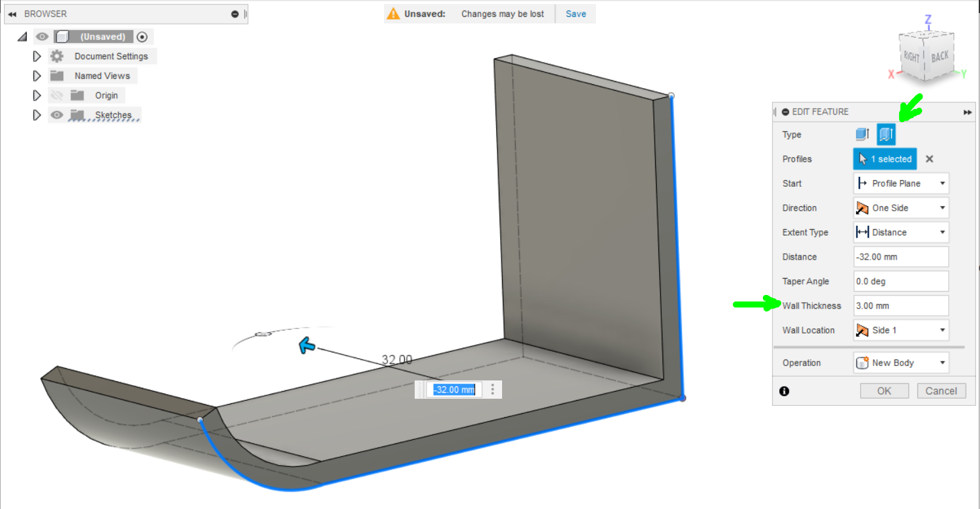Click the Document Settings gear icon

point(57,56)
